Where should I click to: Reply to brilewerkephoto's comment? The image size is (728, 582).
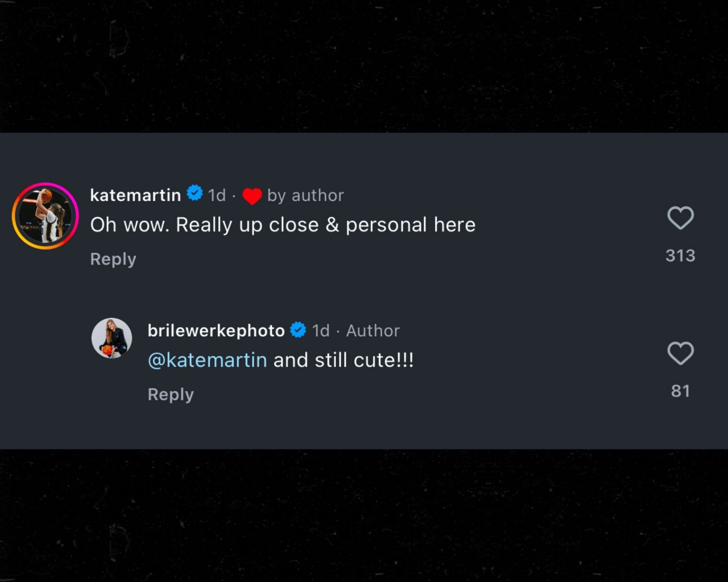(171, 394)
